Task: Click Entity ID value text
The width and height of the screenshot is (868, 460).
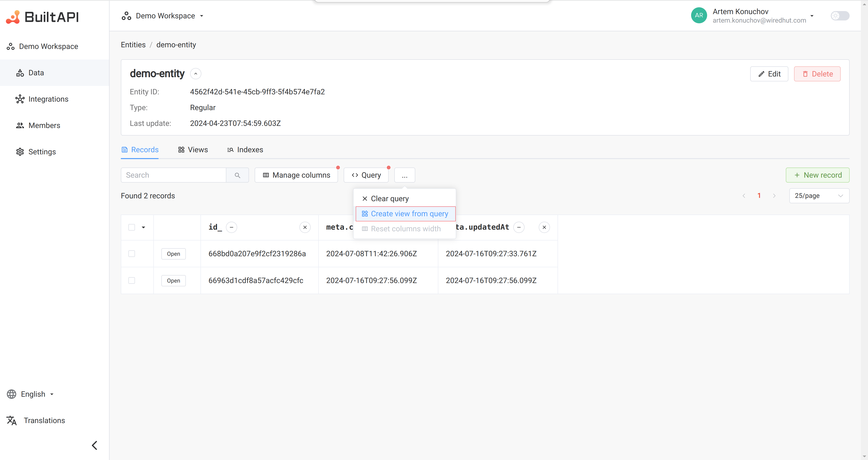Action: tap(257, 92)
